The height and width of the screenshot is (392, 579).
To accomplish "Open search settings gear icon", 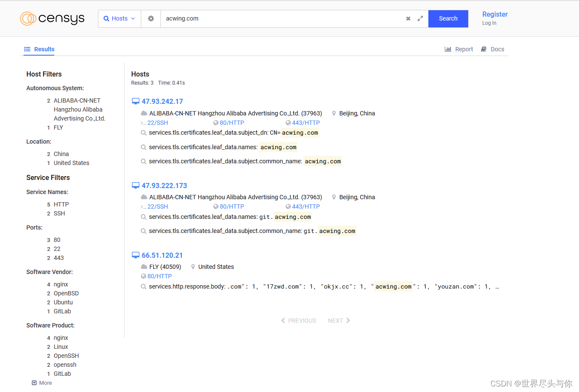I will tap(151, 19).
